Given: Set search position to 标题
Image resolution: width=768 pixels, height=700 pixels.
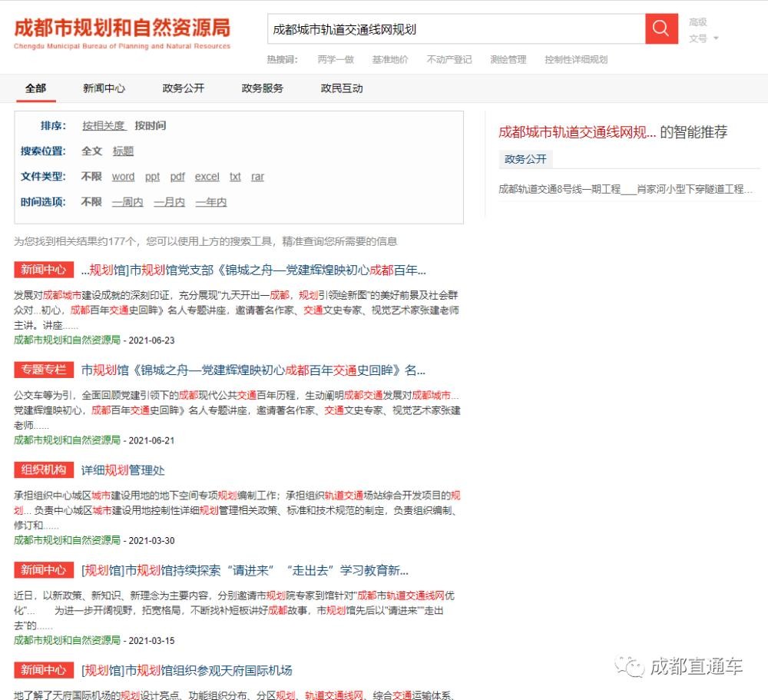Looking at the screenshot, I should pyautogui.click(x=123, y=151).
